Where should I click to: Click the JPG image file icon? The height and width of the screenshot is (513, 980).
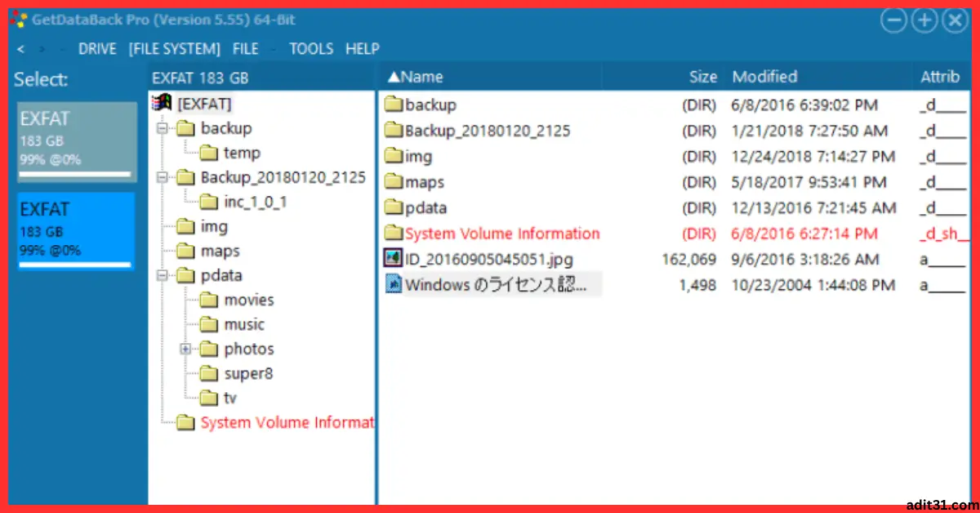click(394, 259)
